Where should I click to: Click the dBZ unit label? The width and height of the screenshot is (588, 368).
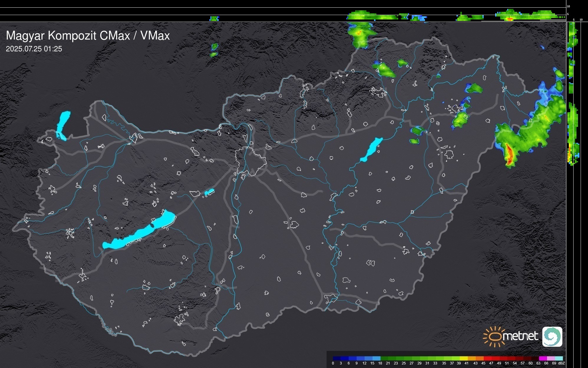(561, 363)
